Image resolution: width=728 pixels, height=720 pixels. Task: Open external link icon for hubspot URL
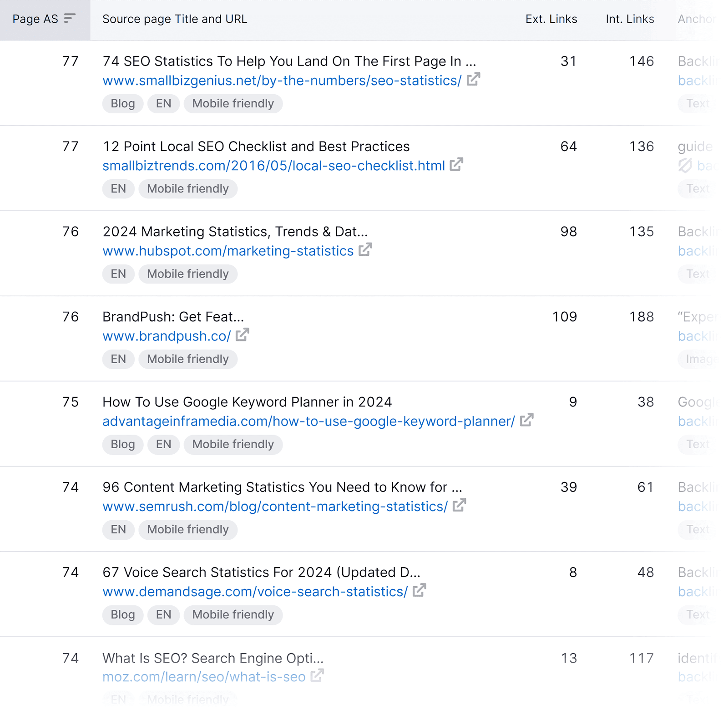pos(365,249)
